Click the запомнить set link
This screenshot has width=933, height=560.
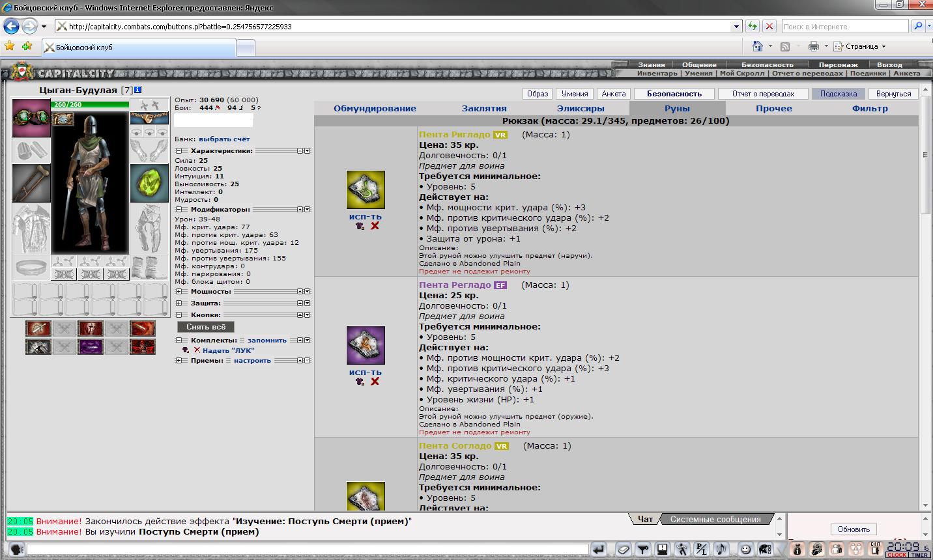[267, 341]
